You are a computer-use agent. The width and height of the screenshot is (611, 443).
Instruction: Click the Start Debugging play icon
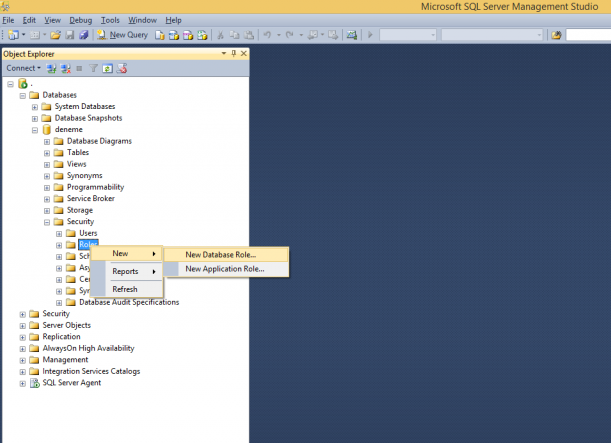tap(370, 35)
